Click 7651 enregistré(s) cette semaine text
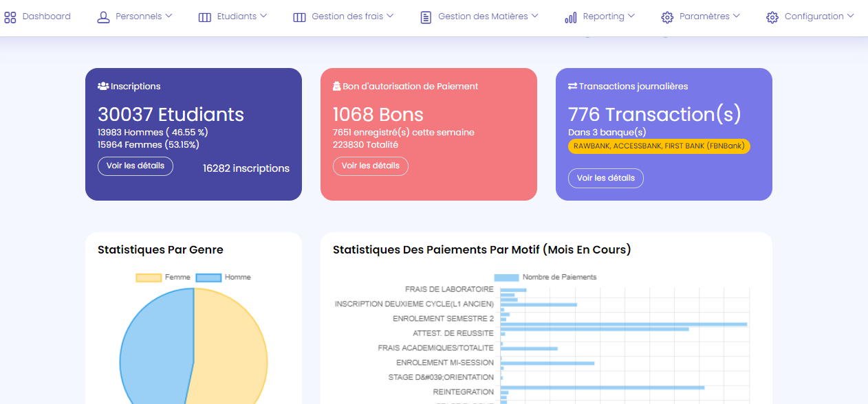The image size is (868, 404). click(x=404, y=132)
